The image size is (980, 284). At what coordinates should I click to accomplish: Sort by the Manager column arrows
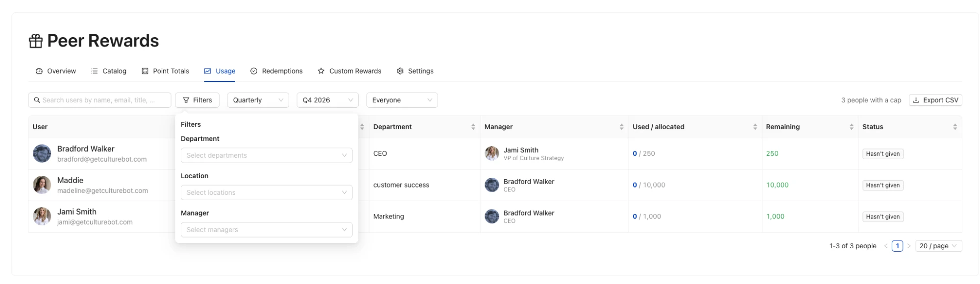pos(622,127)
